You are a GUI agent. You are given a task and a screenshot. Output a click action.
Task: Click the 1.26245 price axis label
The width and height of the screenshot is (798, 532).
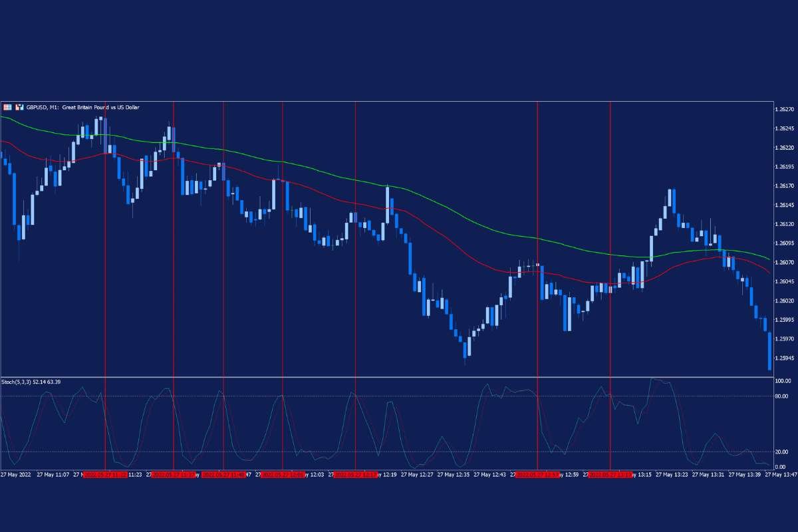(x=785, y=128)
